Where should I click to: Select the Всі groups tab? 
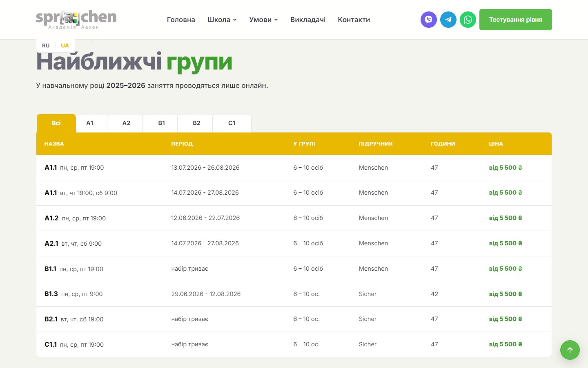click(56, 123)
